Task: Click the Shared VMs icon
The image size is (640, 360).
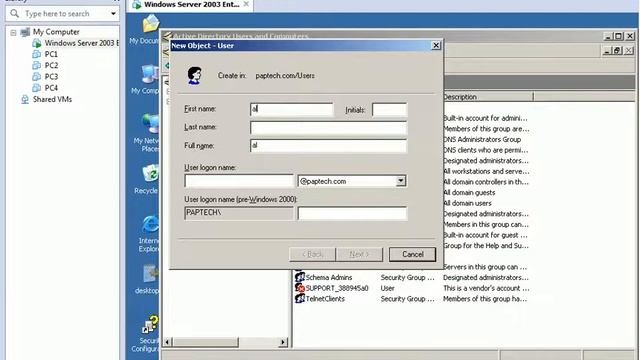Action: (x=25, y=99)
